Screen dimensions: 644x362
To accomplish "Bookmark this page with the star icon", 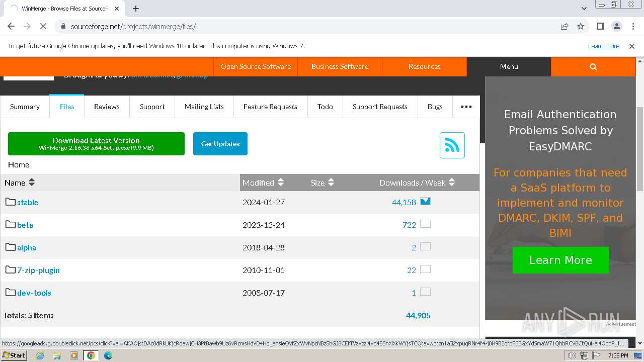I will pos(581,26).
